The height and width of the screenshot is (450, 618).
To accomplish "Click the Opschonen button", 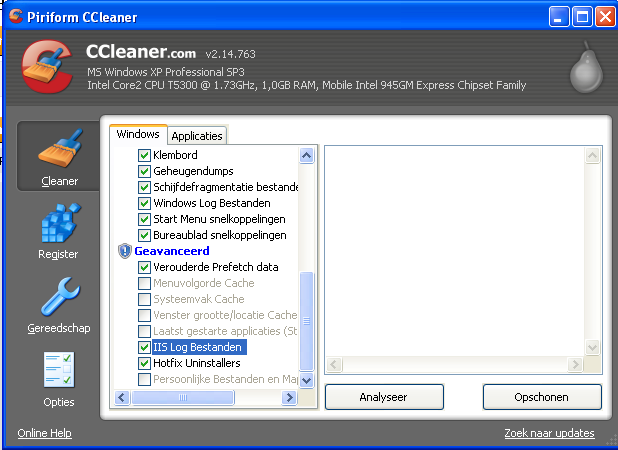I will [x=542, y=397].
